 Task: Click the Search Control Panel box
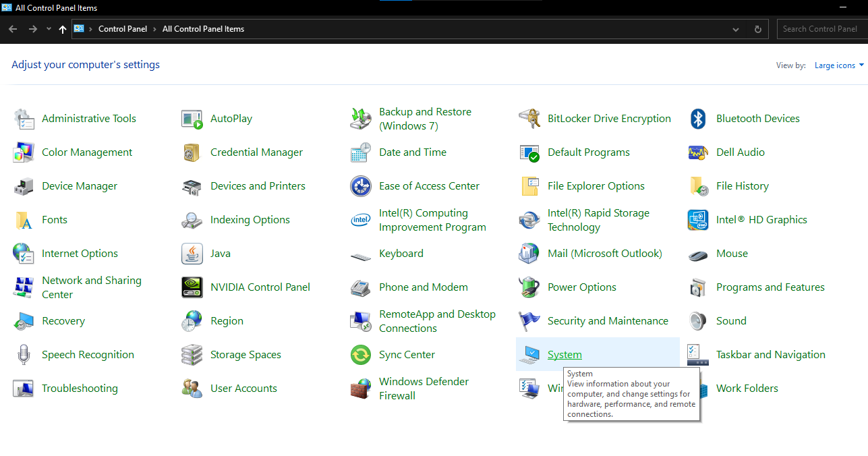click(x=821, y=29)
